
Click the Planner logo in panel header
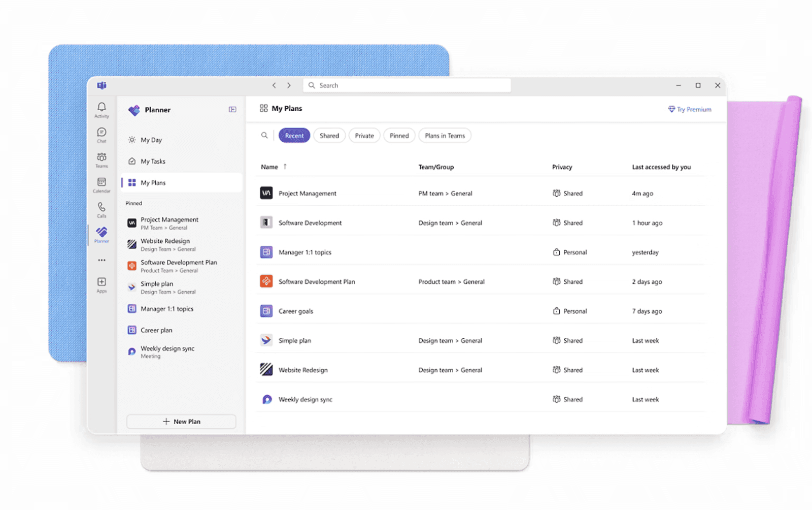134,110
